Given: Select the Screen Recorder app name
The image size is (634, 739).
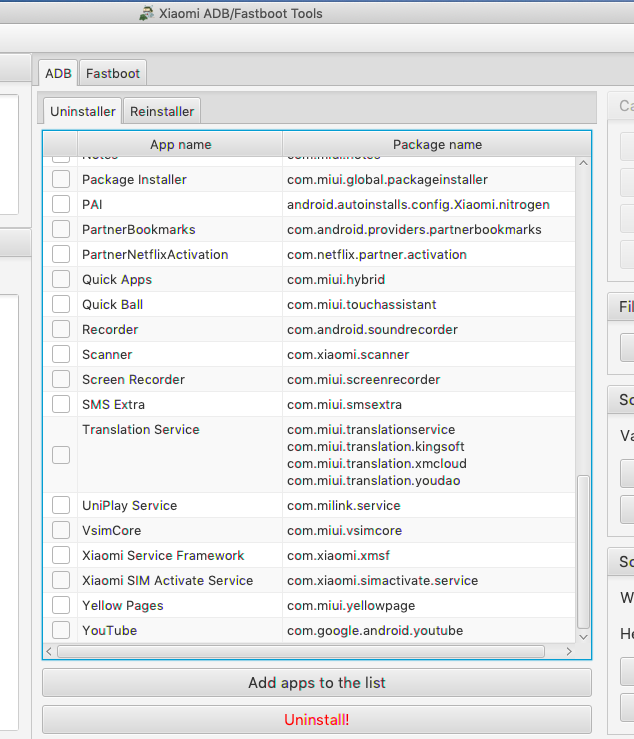Looking at the screenshot, I should click(133, 379).
